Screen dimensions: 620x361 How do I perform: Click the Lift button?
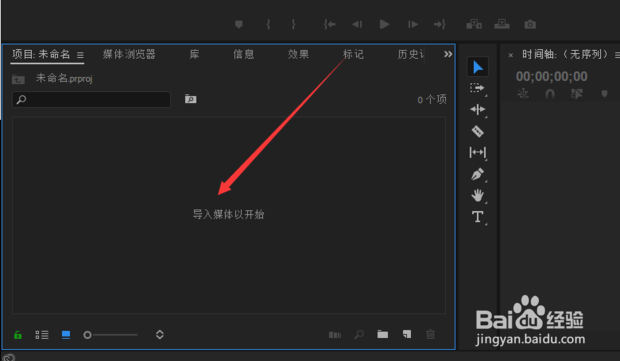474,25
